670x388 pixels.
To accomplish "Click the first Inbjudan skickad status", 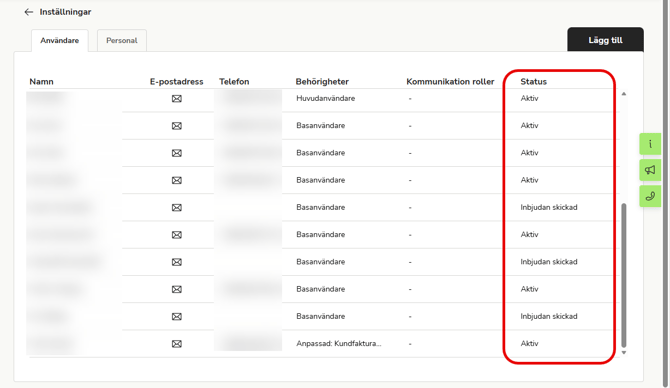I will (x=549, y=207).
